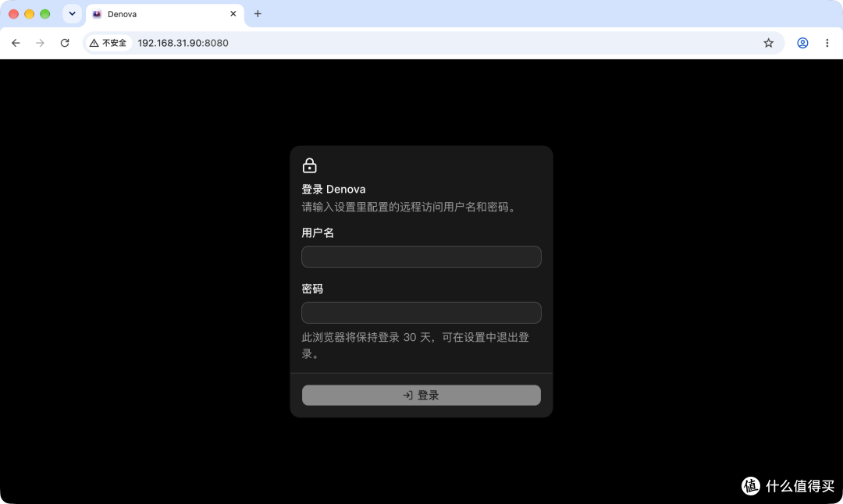Expand the tab search dropdown
Image resolution: width=843 pixels, height=504 pixels.
72,13
